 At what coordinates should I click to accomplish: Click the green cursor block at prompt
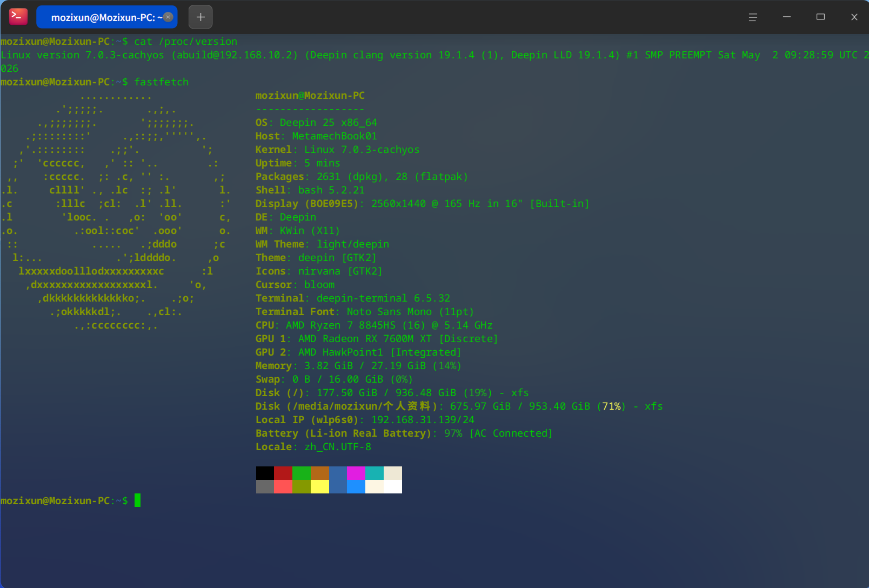(137, 500)
